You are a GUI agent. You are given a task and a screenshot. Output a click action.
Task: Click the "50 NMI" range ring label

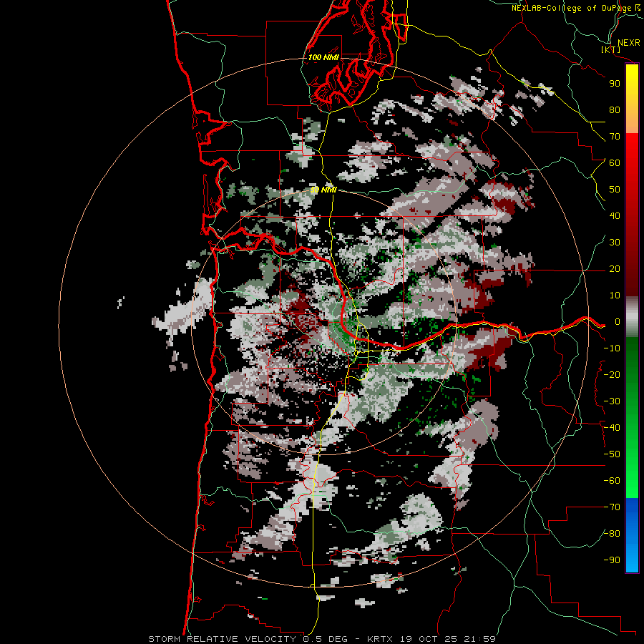pyautogui.click(x=323, y=190)
